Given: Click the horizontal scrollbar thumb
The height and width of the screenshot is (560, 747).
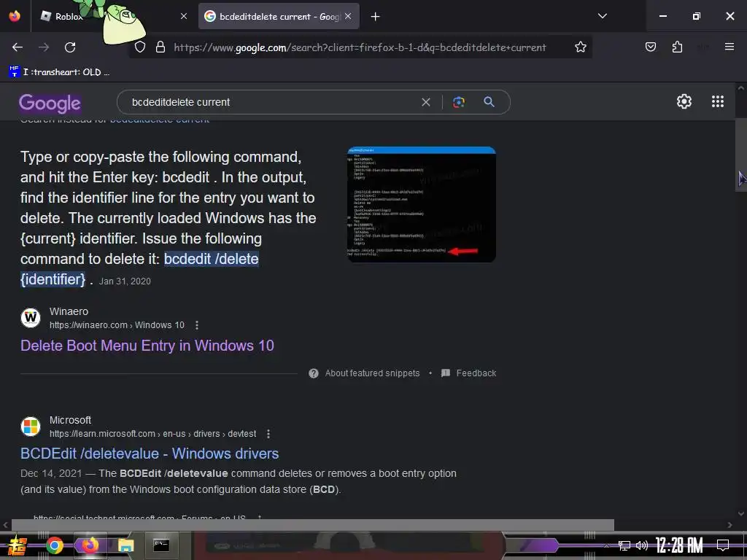Looking at the screenshot, I should (312, 525).
